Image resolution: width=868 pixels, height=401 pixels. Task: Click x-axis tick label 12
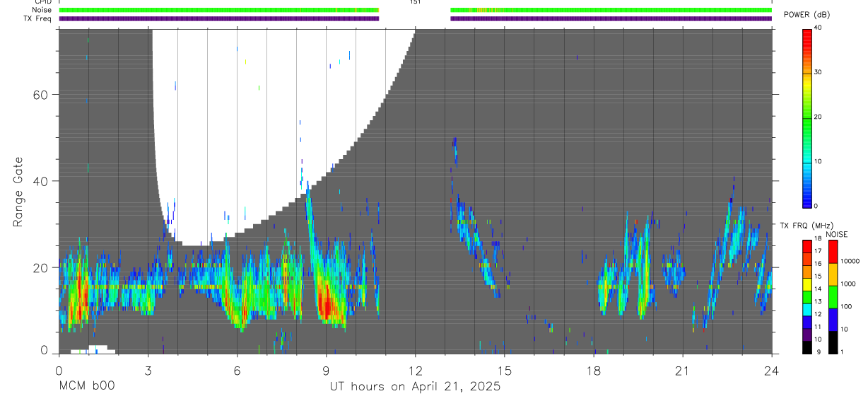click(x=415, y=371)
